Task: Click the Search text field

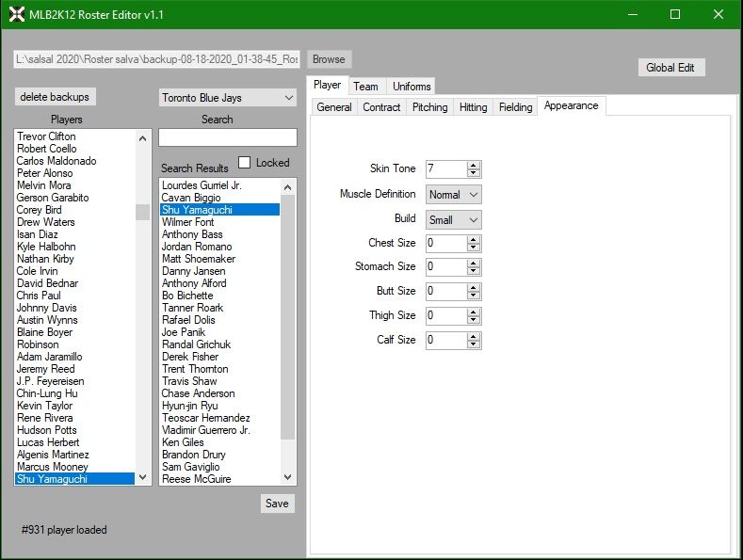Action: [228, 137]
